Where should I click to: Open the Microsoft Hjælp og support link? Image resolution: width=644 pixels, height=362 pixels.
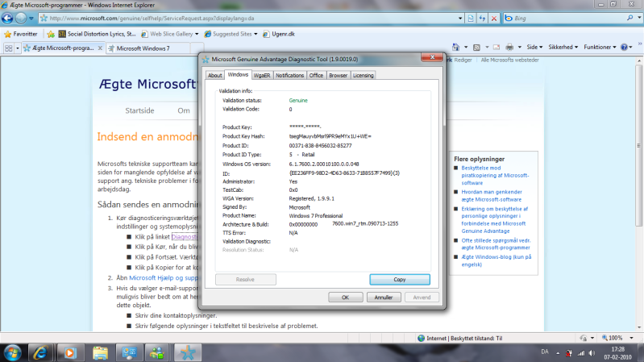tap(164, 278)
